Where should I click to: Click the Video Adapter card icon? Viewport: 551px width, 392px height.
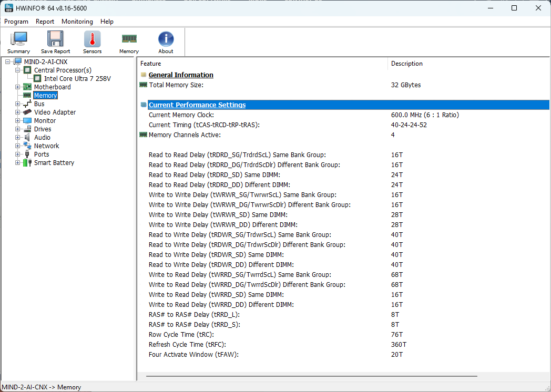click(27, 112)
